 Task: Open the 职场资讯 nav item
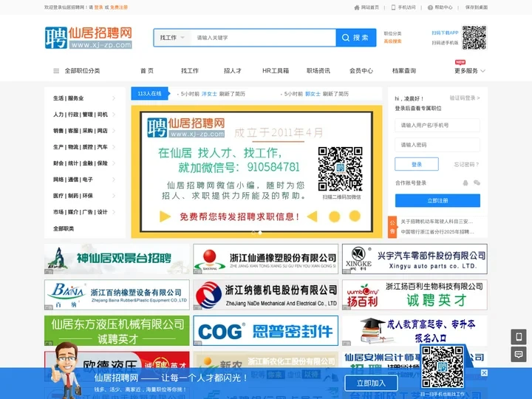pyautogui.click(x=318, y=71)
